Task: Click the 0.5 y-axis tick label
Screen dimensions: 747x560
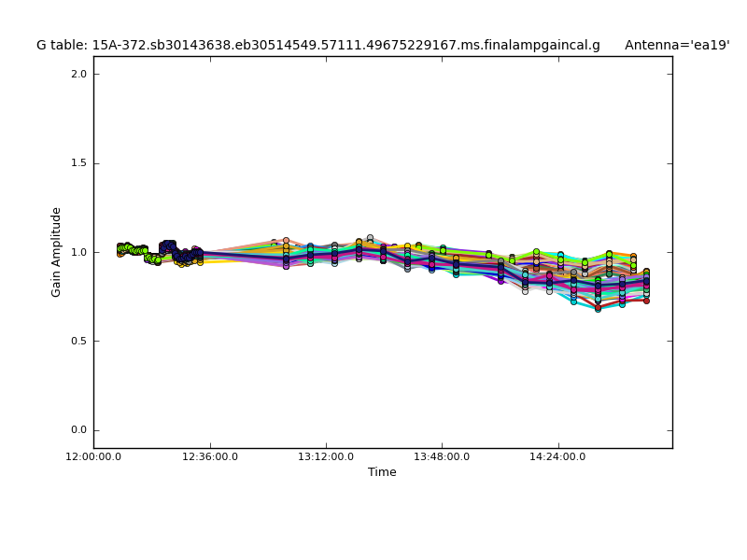Action: point(78,341)
